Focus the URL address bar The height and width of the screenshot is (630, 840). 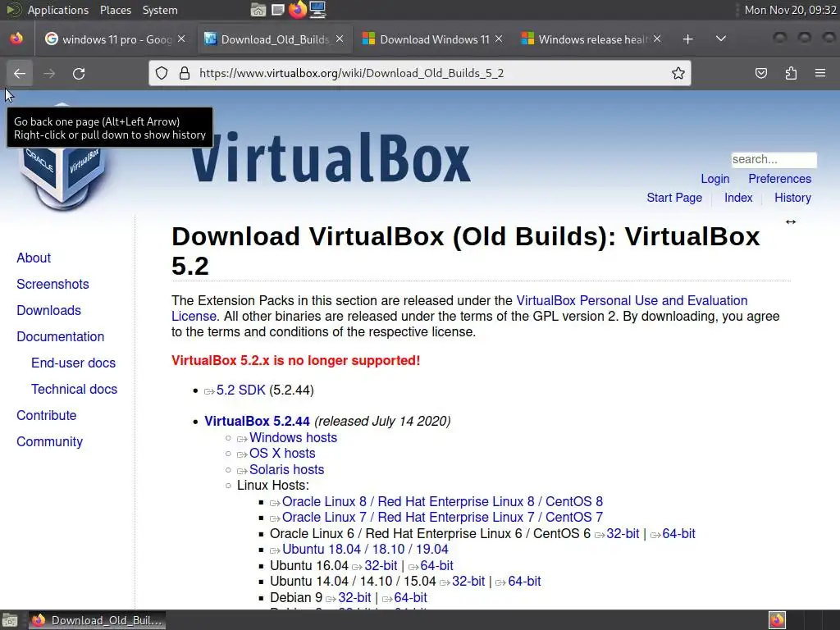click(419, 73)
